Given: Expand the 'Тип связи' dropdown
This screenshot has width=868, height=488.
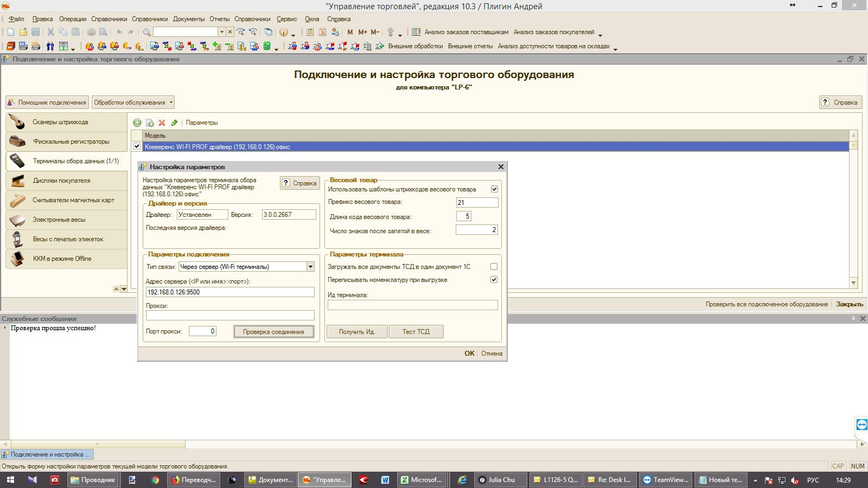Looking at the screenshot, I should point(310,267).
